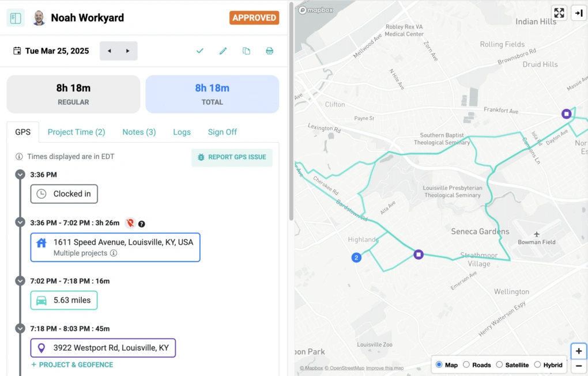Screen dimensions: 588x376
Task: Click the red GPS-off warning icon
Action: [x=130, y=223]
